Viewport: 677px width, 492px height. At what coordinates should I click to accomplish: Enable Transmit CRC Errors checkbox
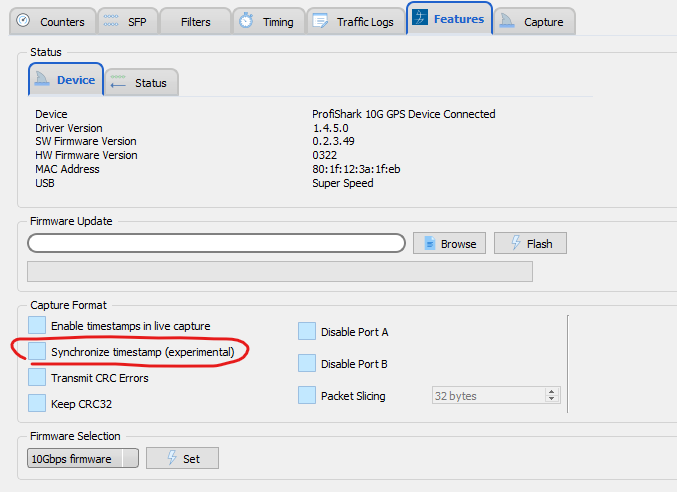pos(37,378)
